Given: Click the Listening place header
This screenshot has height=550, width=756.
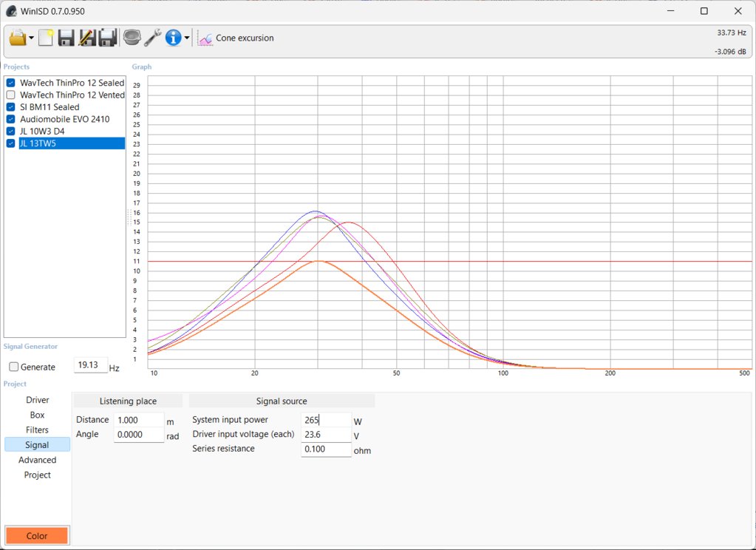Looking at the screenshot, I should (129, 401).
